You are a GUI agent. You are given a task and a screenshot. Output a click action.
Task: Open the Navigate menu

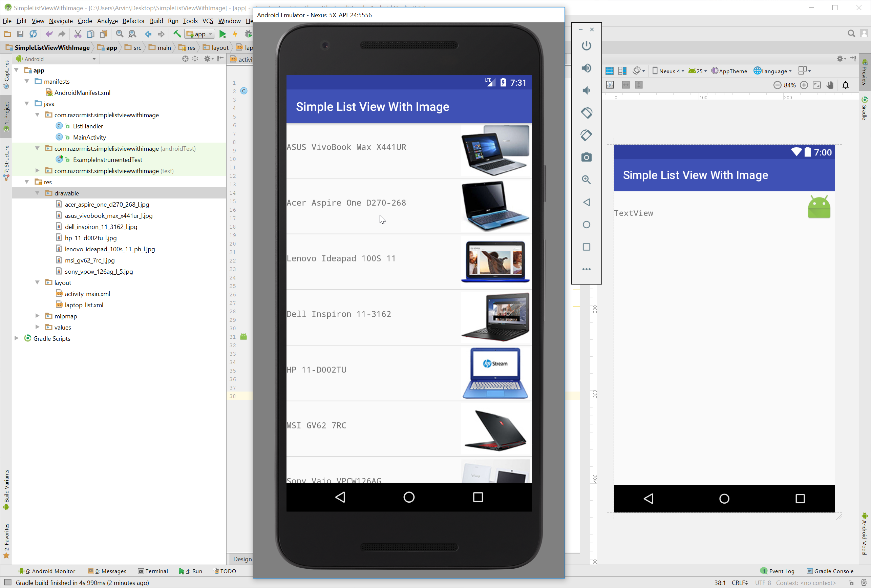pyautogui.click(x=61, y=21)
